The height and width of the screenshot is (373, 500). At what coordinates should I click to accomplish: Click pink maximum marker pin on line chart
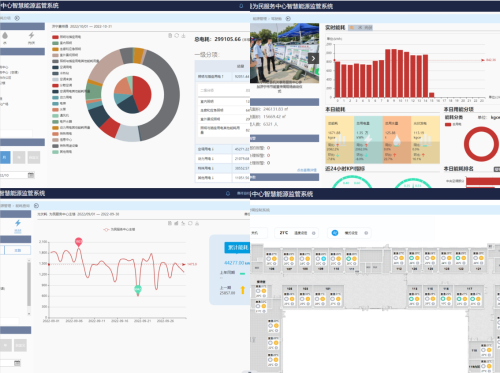point(79,242)
